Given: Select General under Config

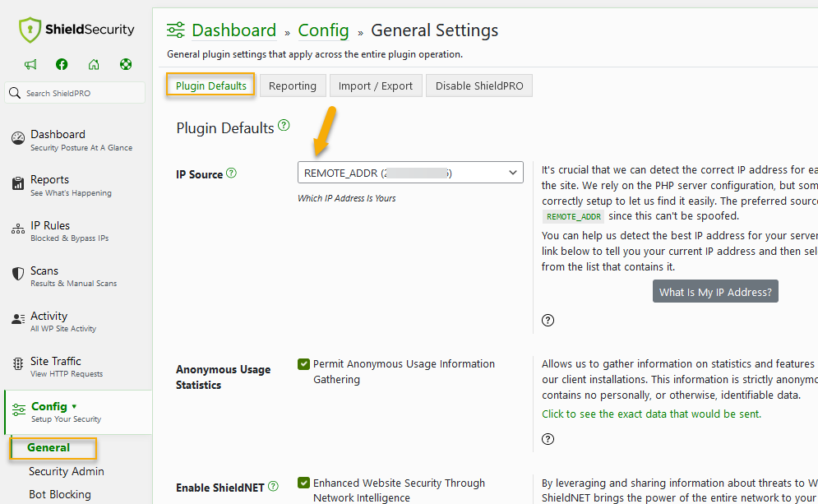Looking at the screenshot, I should [49, 447].
